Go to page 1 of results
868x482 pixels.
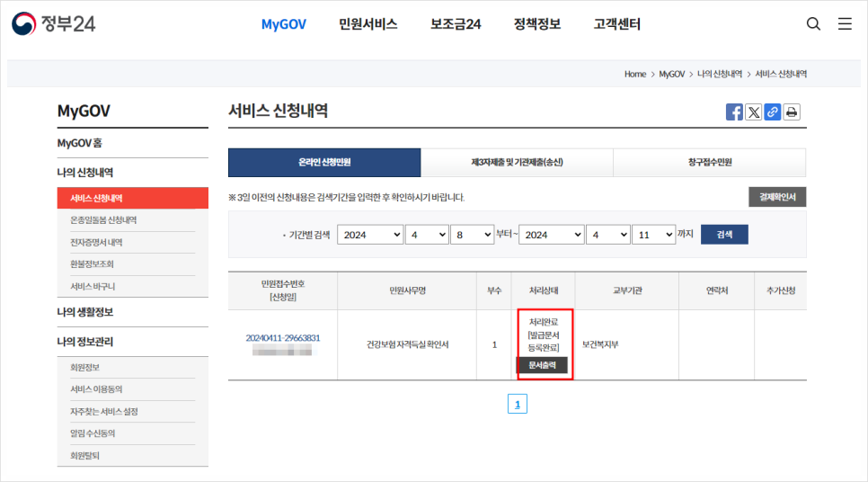point(518,404)
